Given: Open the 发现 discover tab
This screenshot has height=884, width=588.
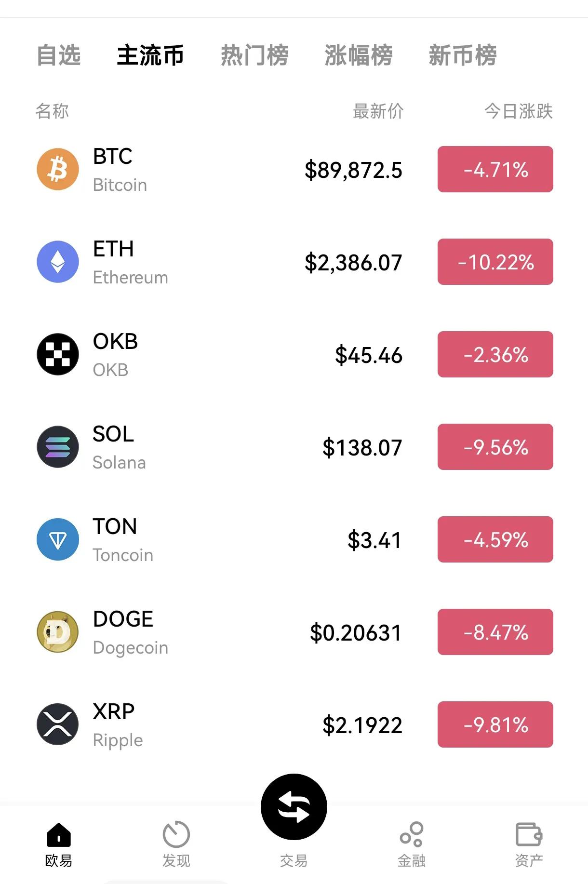Looking at the screenshot, I should click(176, 844).
